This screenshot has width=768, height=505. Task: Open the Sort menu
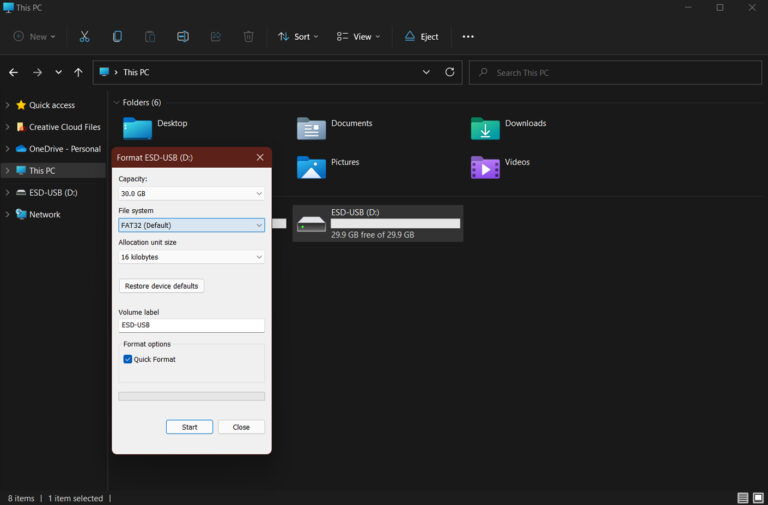tap(298, 37)
